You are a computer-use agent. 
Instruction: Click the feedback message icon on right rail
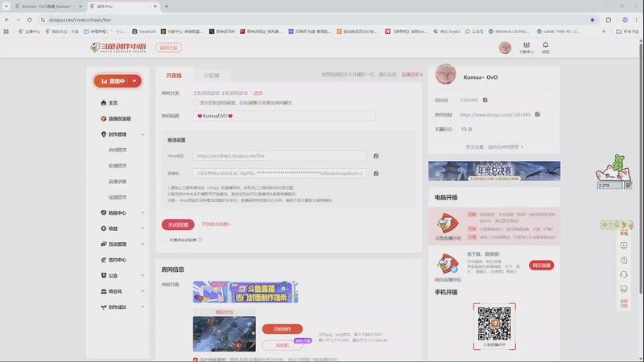[623, 289]
